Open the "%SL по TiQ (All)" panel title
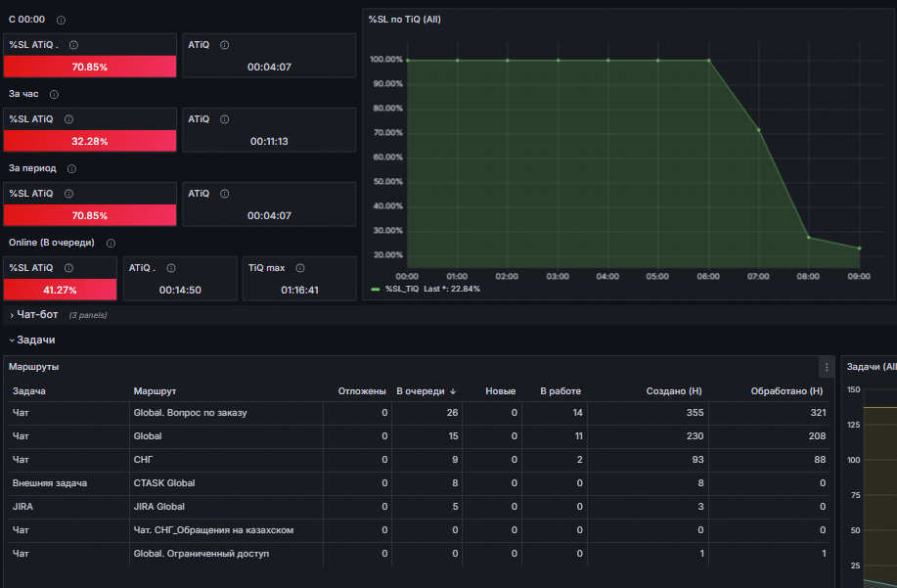 [x=404, y=20]
